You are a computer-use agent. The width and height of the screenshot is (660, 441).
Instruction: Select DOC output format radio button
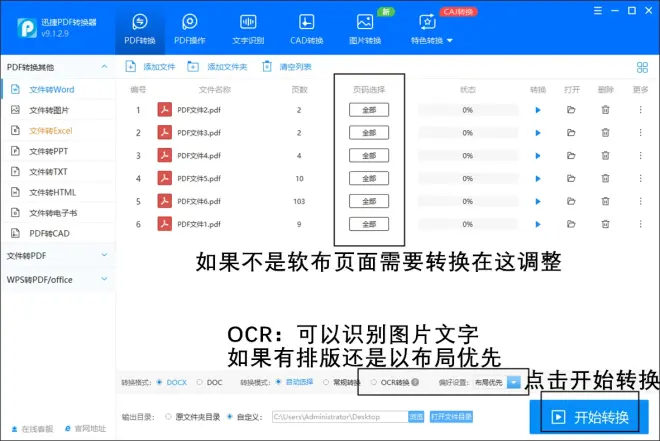(x=200, y=382)
